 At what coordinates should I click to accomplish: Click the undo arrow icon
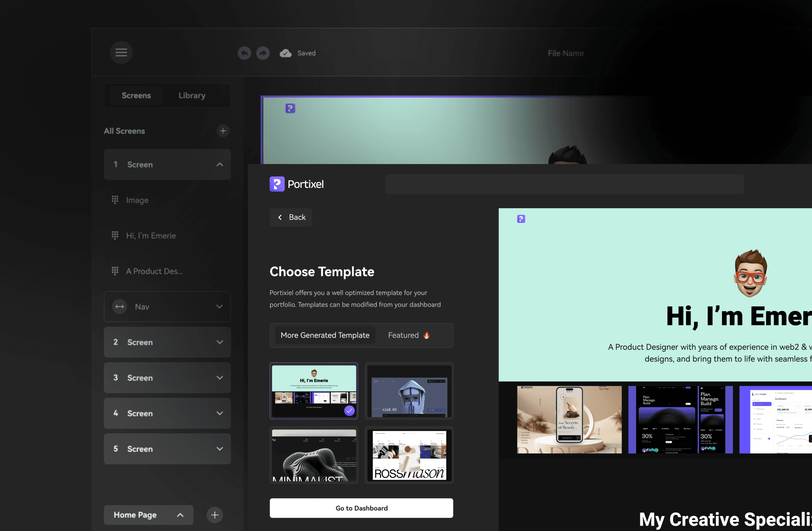(244, 53)
